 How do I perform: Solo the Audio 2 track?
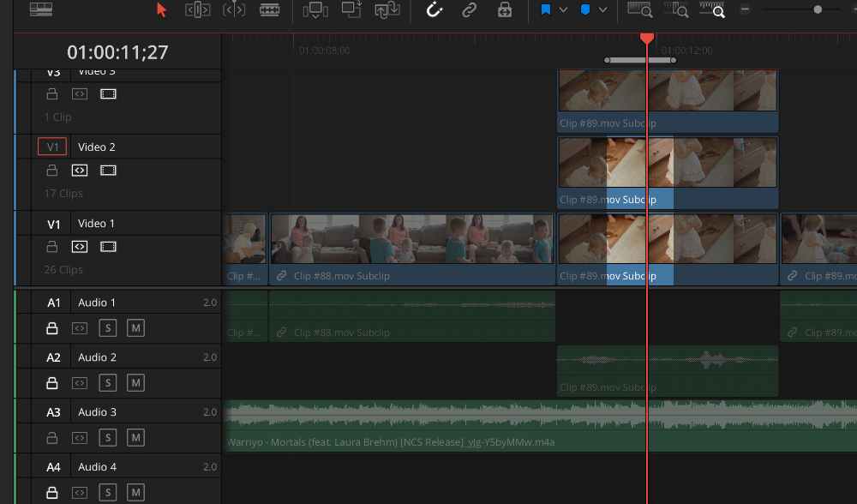click(108, 382)
